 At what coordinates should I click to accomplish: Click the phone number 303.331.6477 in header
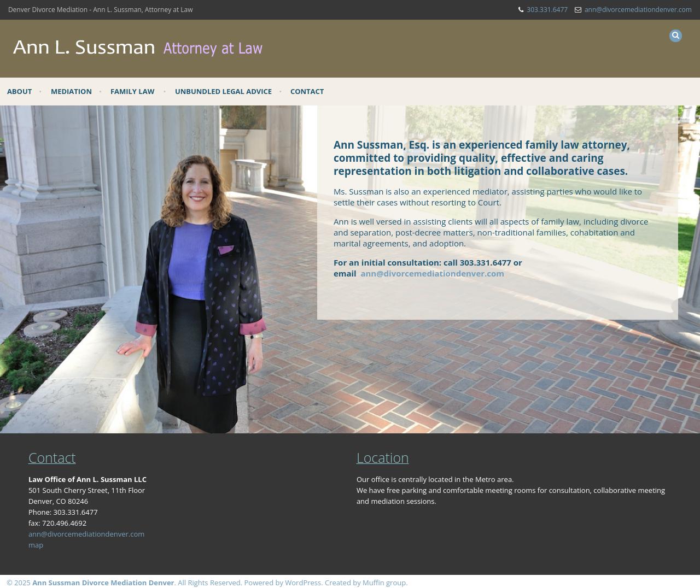pos(547,9)
